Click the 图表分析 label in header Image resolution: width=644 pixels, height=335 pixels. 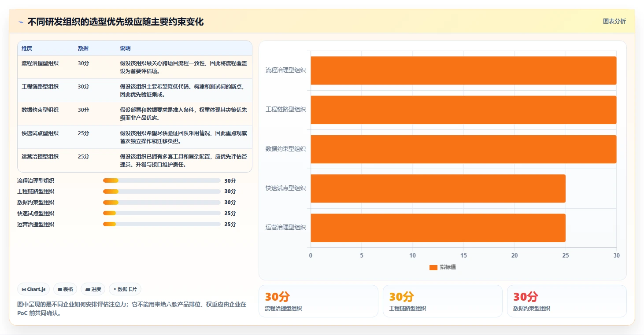tap(614, 22)
